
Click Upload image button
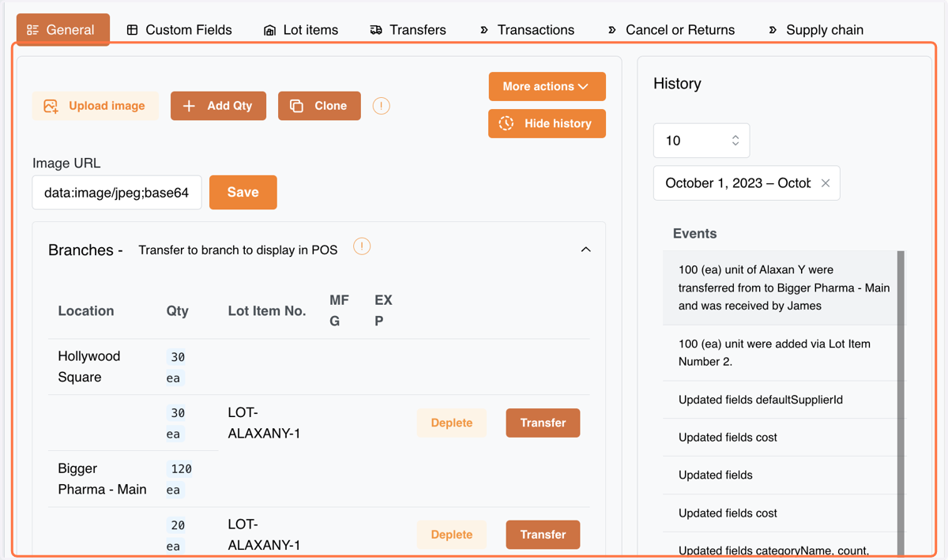click(x=95, y=106)
